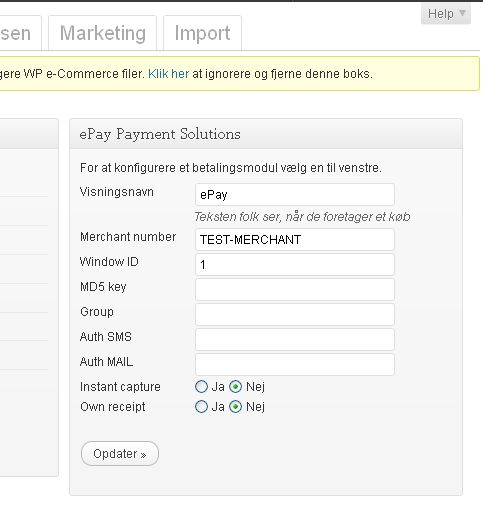Click the Auth SMS input field
Screen dimensions: 483x528
coord(295,339)
